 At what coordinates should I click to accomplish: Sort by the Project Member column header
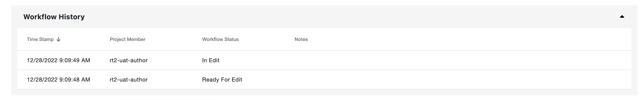coord(127,39)
